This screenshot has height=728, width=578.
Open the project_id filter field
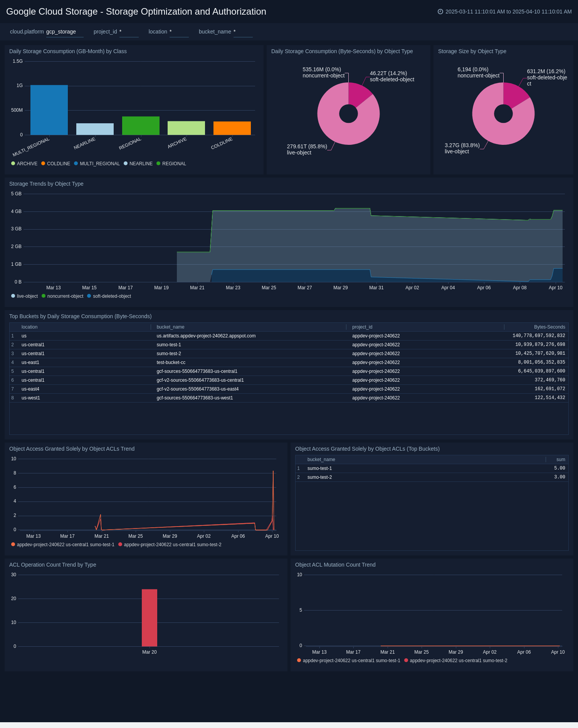point(129,32)
